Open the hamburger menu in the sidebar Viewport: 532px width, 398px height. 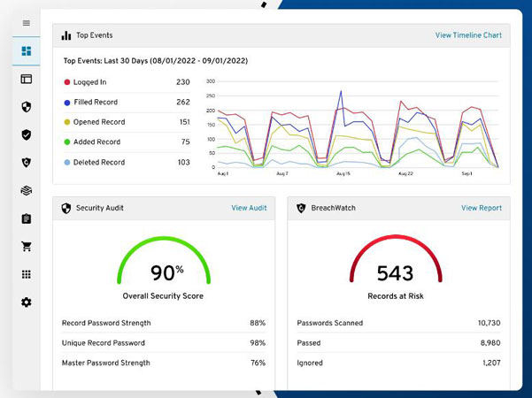26,23
